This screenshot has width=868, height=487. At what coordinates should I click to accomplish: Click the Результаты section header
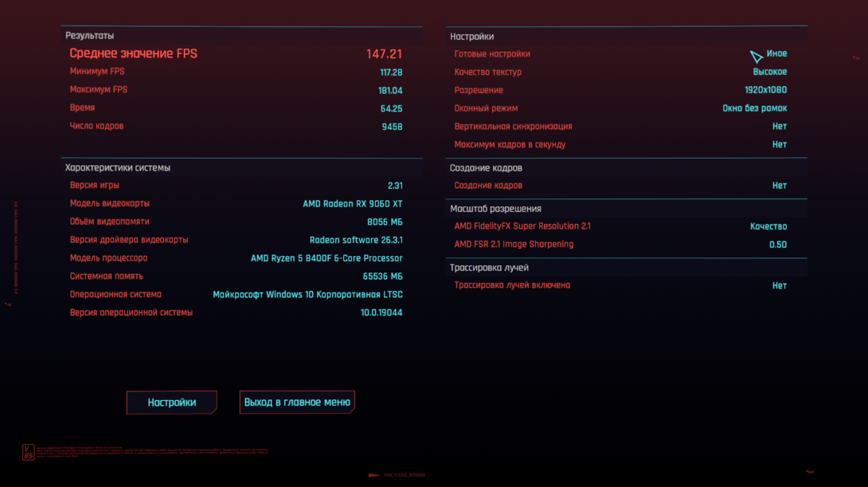pyautogui.click(x=90, y=35)
